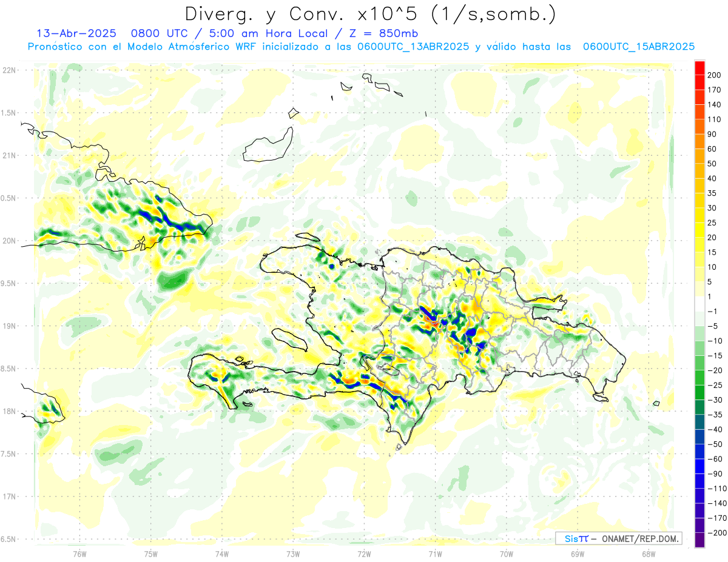Click the "73W" longitude label
Image resolution: width=728 pixels, height=562 pixels.
tap(293, 554)
